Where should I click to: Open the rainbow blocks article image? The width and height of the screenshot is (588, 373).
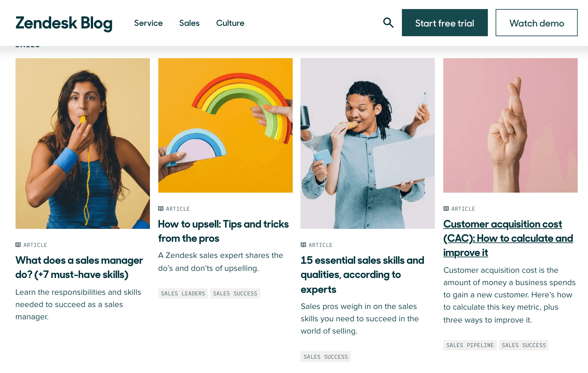tap(226, 125)
